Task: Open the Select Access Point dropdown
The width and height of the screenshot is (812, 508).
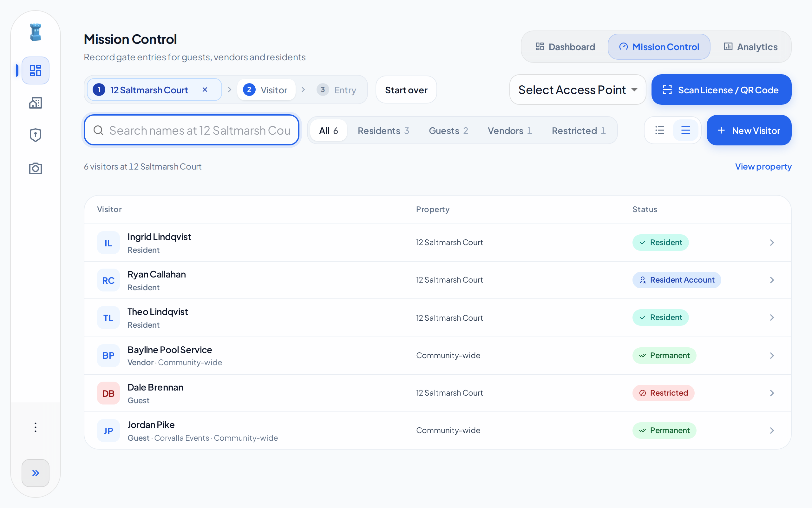Action: coord(578,90)
